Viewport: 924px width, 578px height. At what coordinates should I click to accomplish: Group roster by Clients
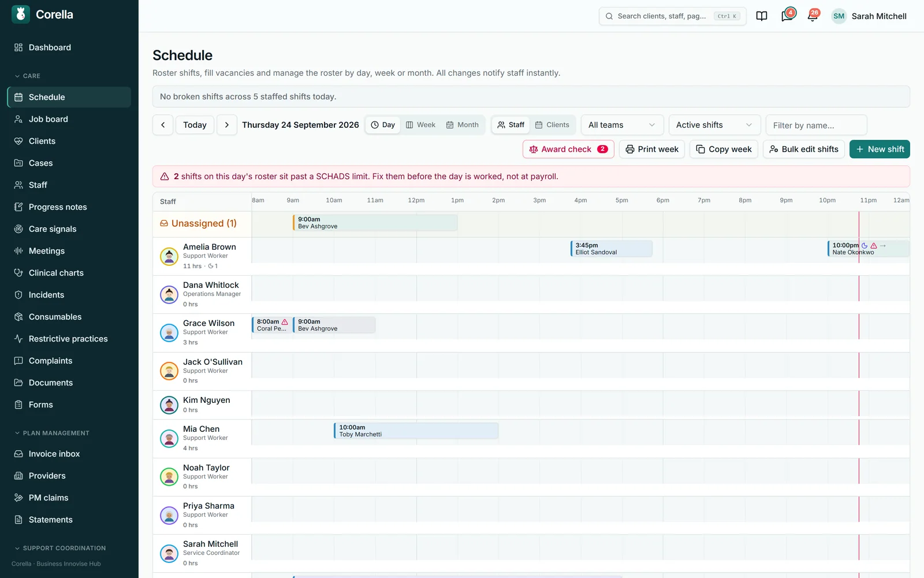[552, 125]
